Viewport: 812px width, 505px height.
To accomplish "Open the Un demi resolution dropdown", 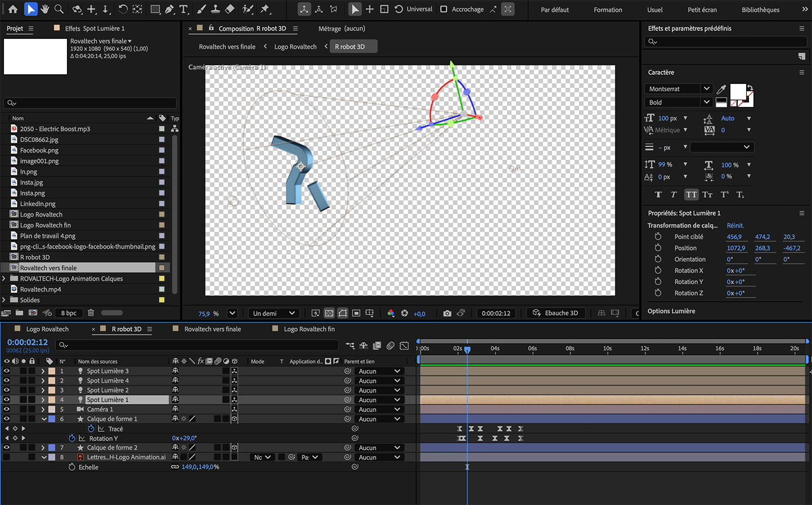I will tap(274, 313).
